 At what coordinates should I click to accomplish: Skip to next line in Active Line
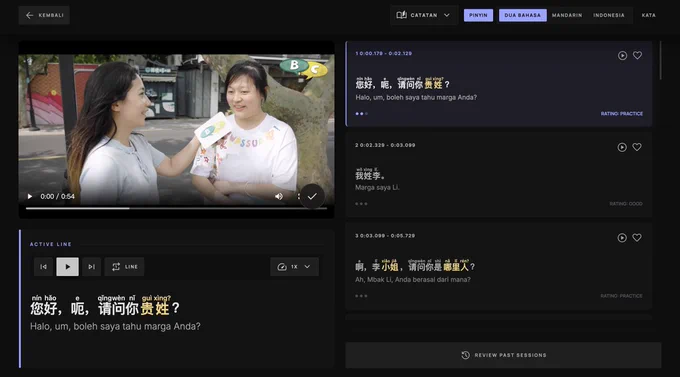click(x=92, y=267)
